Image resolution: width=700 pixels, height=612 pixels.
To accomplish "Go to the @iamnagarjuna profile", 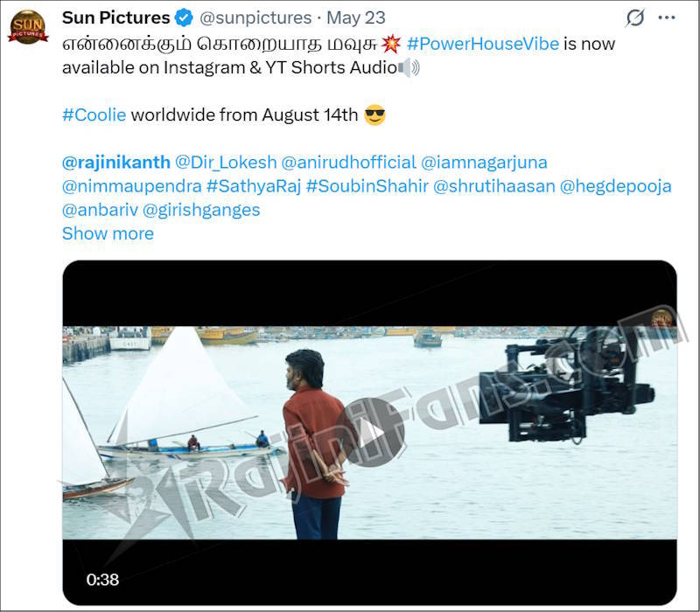I will coord(484,163).
